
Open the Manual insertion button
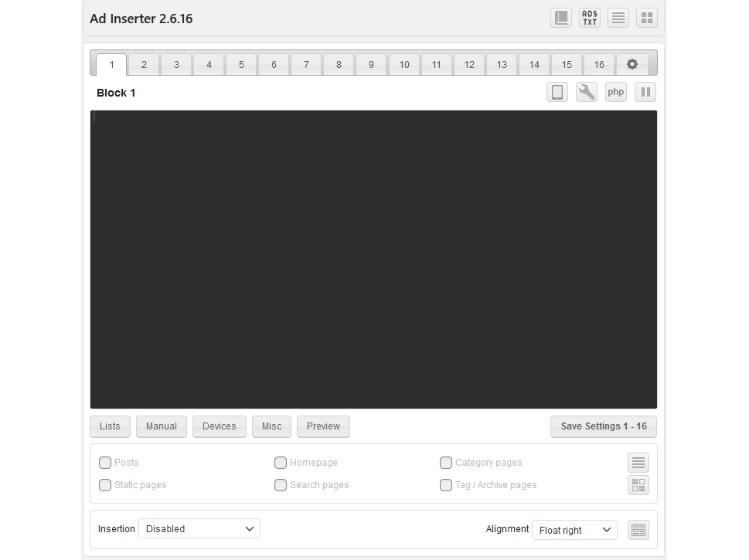162,426
